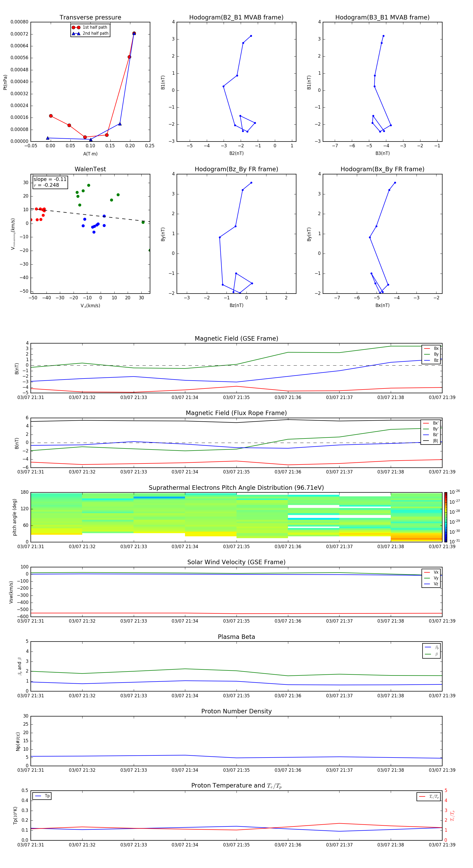Click the '03/07 21:35' tick under the temperature plot
Viewport: 473px width, 868px height.
[x=236, y=845]
